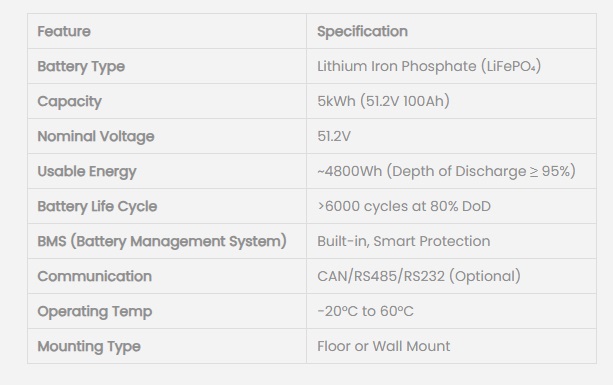The height and width of the screenshot is (385, 613).
Task: Select the Operating Temp label
Action: click(x=95, y=312)
